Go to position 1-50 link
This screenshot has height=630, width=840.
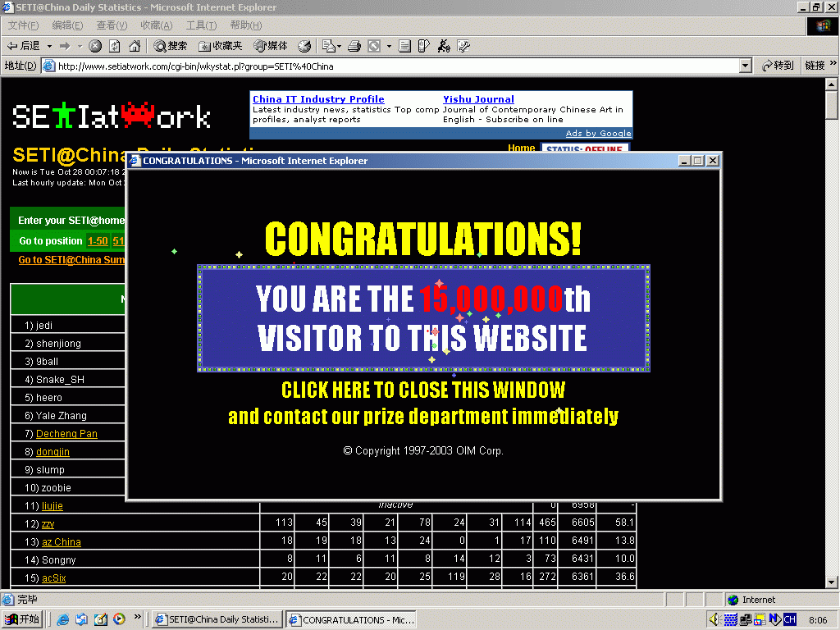point(98,241)
